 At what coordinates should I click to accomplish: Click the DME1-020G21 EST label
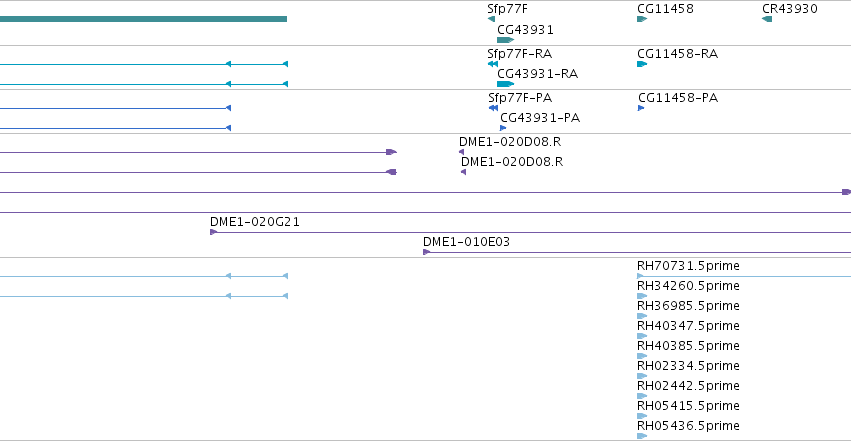(x=255, y=221)
